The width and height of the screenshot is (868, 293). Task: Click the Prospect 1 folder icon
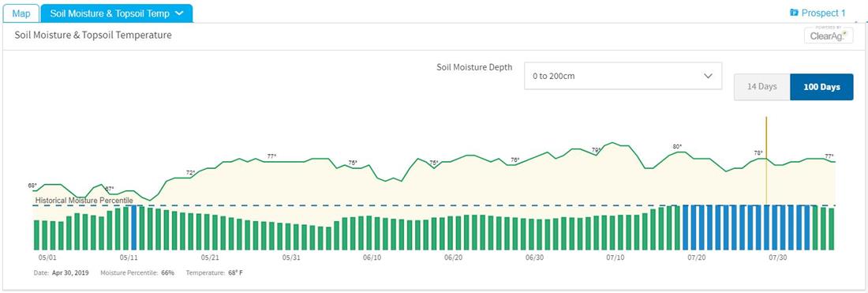point(794,12)
